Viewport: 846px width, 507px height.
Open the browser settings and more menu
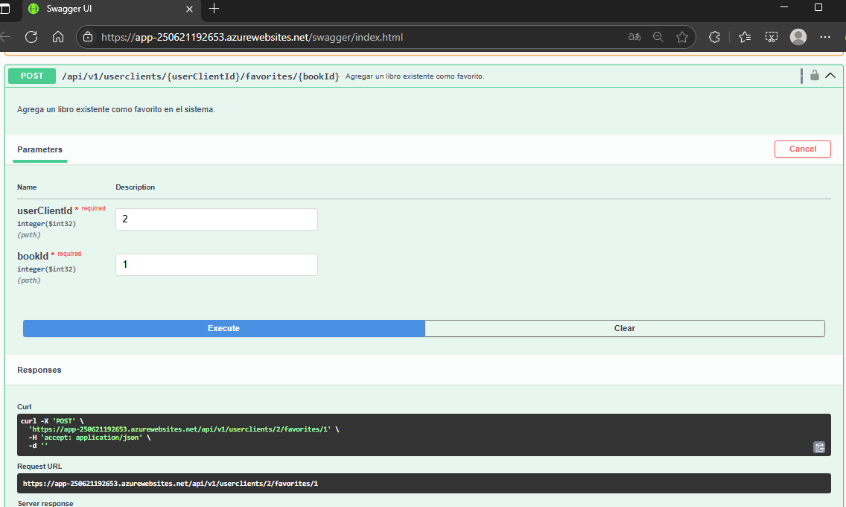pos(825,37)
